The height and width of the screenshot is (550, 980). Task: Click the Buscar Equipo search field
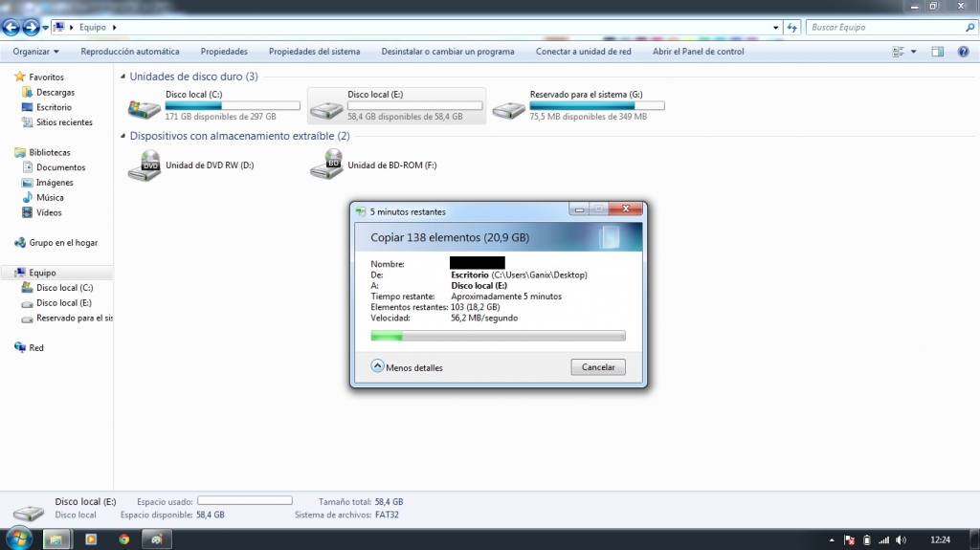(880, 28)
